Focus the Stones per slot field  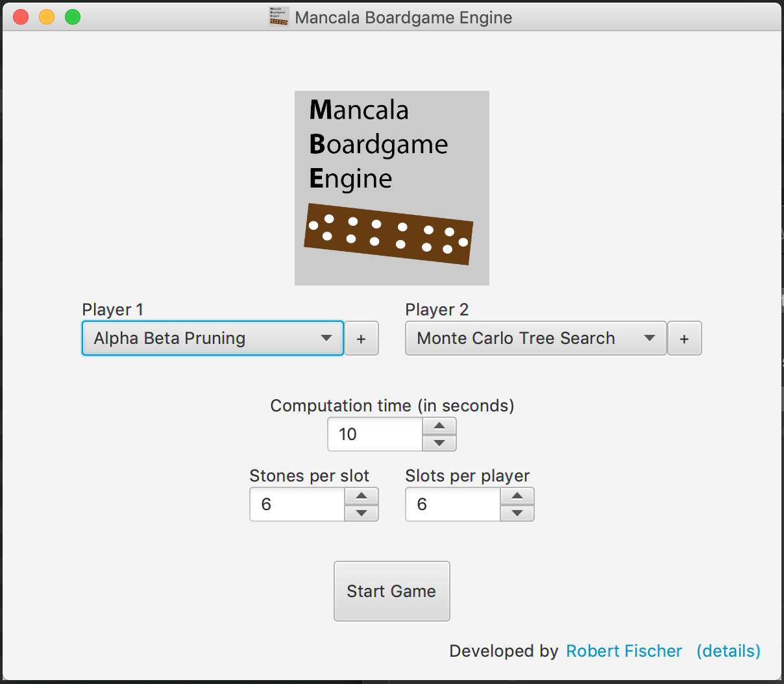coord(297,504)
